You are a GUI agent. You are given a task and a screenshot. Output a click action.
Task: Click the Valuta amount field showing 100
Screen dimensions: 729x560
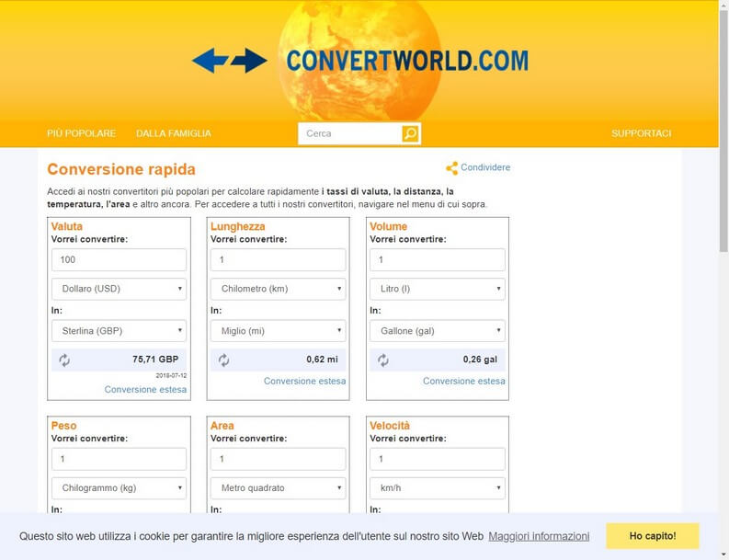coord(119,259)
